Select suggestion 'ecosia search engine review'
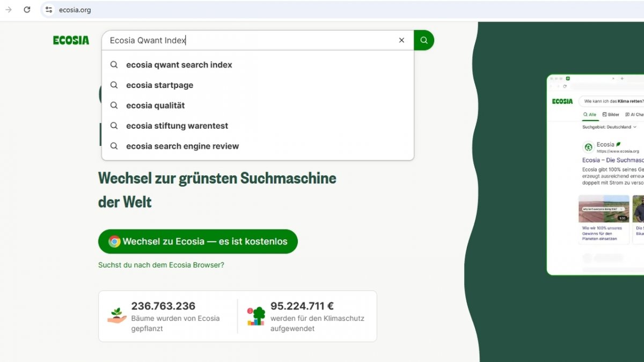Viewport: 644px width, 362px height. tap(258, 146)
